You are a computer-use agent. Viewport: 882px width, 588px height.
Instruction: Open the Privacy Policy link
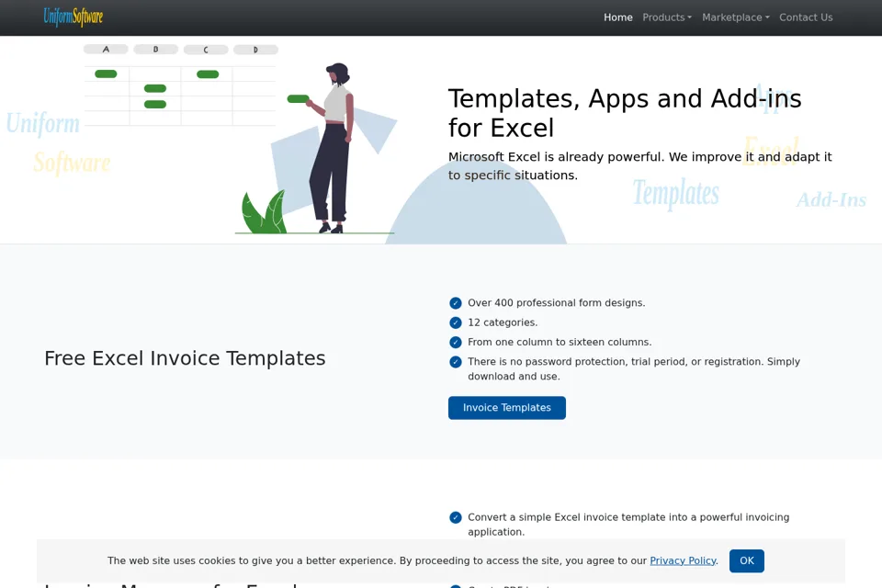click(683, 560)
